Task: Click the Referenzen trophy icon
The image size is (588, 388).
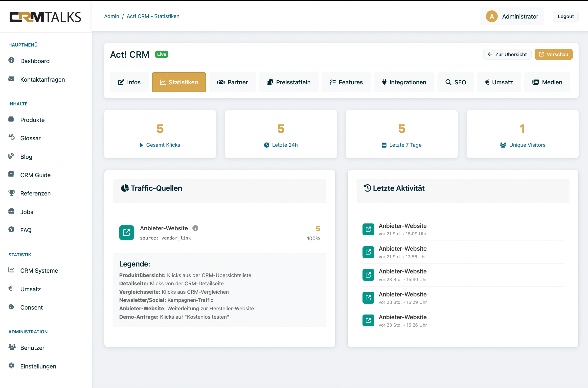Action: coord(12,193)
